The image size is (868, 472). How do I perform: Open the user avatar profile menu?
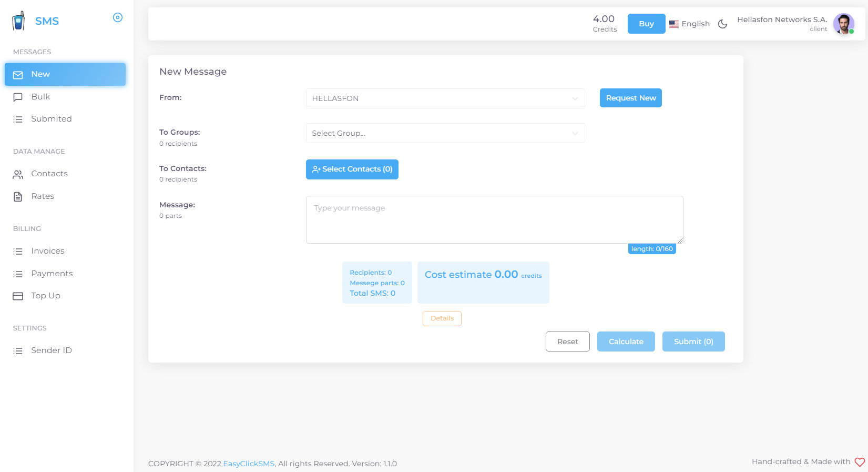point(844,24)
